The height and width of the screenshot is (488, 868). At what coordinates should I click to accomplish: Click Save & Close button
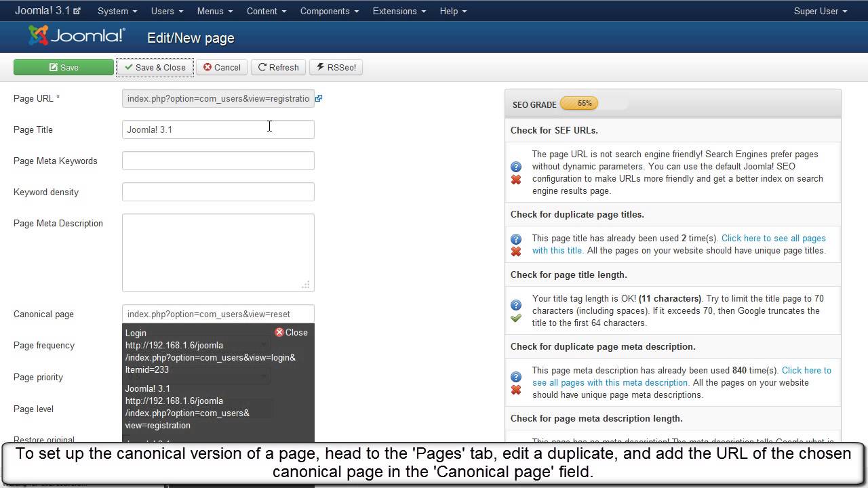pyautogui.click(x=155, y=67)
